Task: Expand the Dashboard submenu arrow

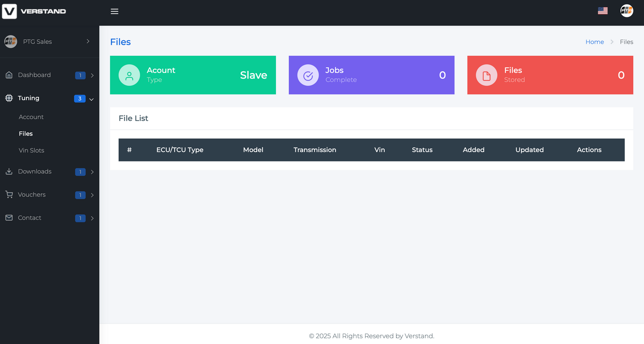Action: 92,75
